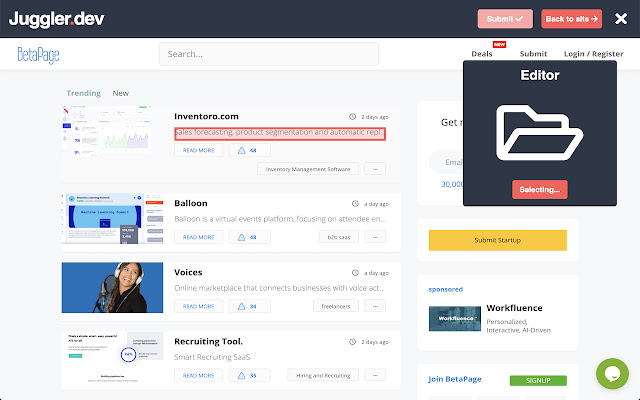Switch to the New tab
Viewport: 640px width, 400px height.
coord(120,93)
